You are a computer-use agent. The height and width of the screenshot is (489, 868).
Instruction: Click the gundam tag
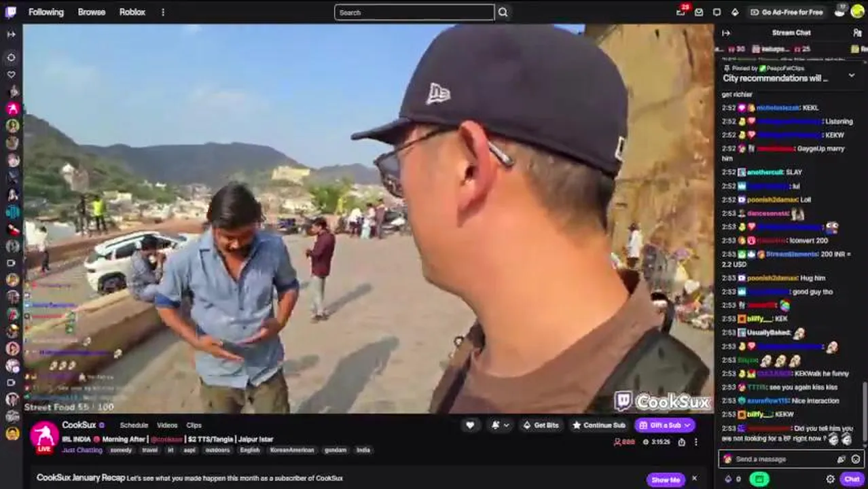click(335, 450)
